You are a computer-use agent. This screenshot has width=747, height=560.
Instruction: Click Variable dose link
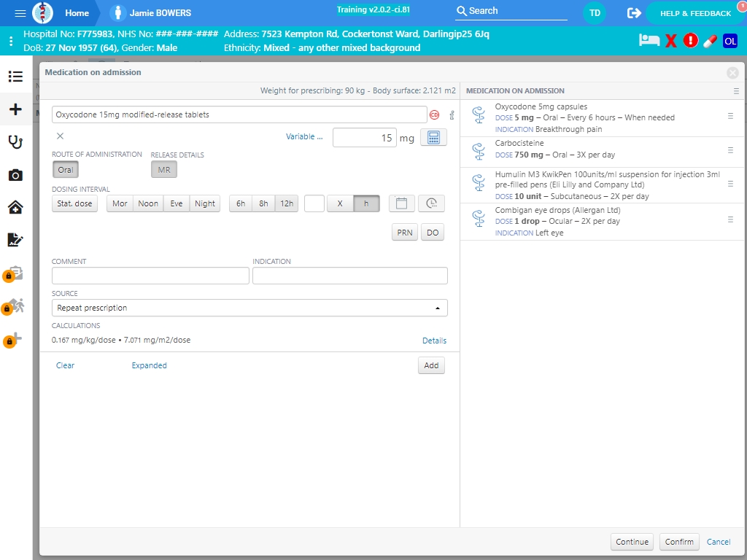point(304,136)
